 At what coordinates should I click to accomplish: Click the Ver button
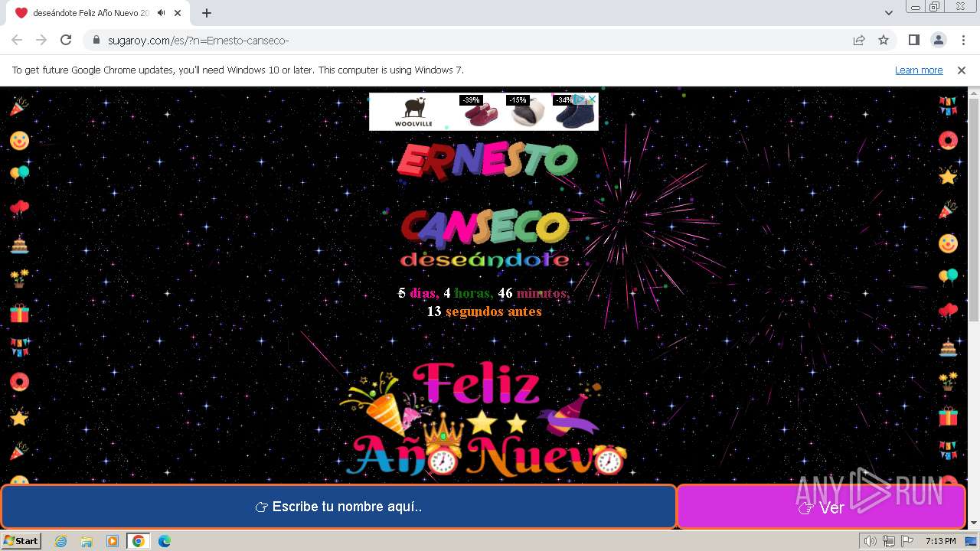[821, 507]
